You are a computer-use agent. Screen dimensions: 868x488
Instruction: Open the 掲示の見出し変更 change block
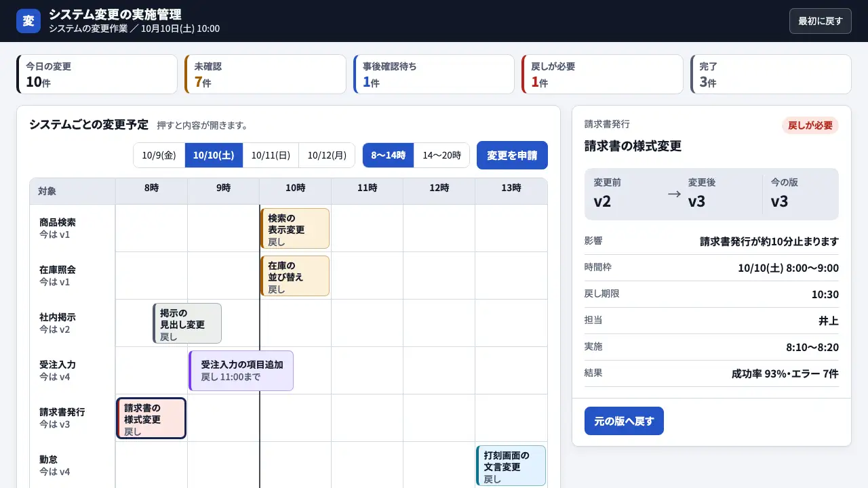pos(187,323)
